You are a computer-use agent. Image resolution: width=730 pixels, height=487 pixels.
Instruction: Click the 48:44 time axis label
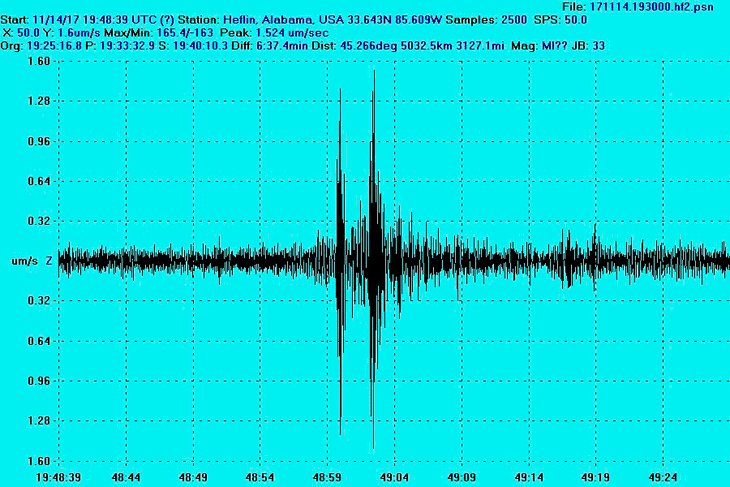126,477
